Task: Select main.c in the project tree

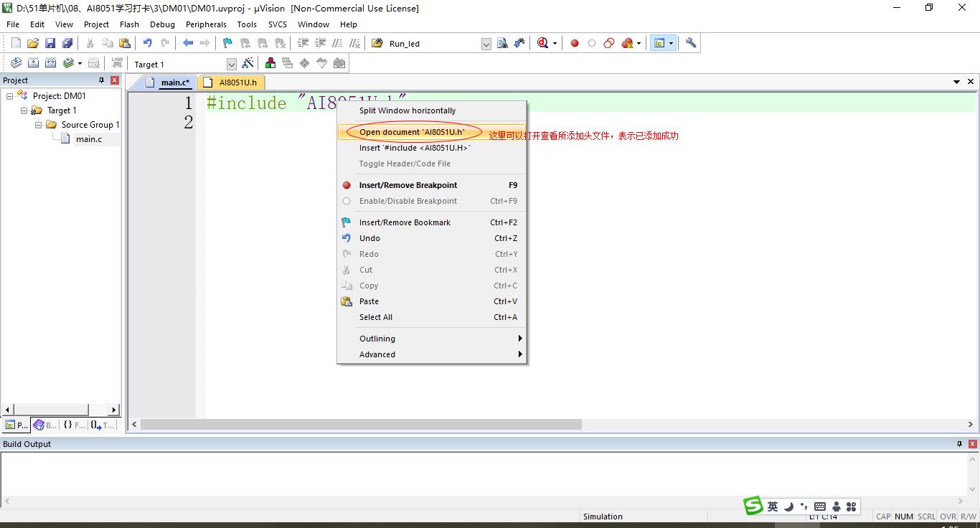Action: tap(88, 139)
